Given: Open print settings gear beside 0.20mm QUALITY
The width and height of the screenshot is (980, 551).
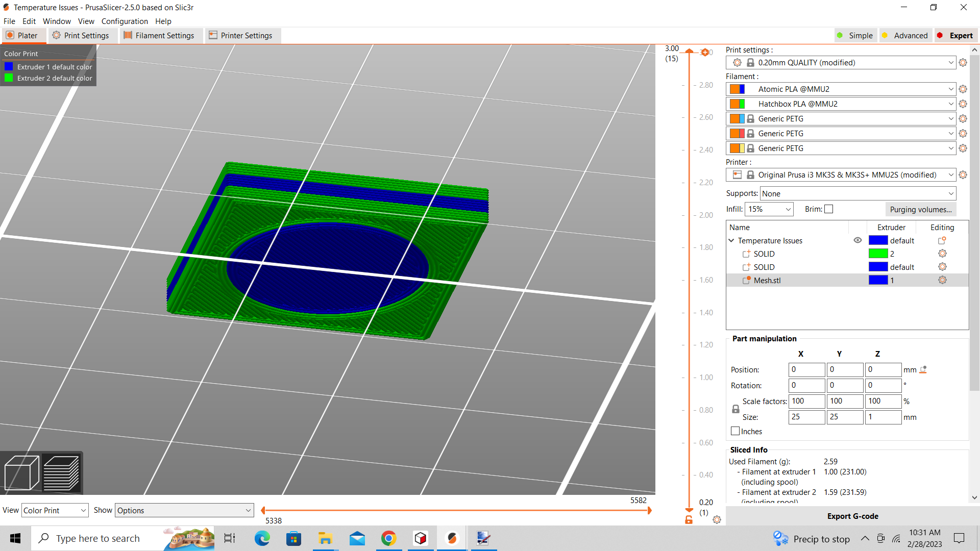Looking at the screenshot, I should [963, 62].
